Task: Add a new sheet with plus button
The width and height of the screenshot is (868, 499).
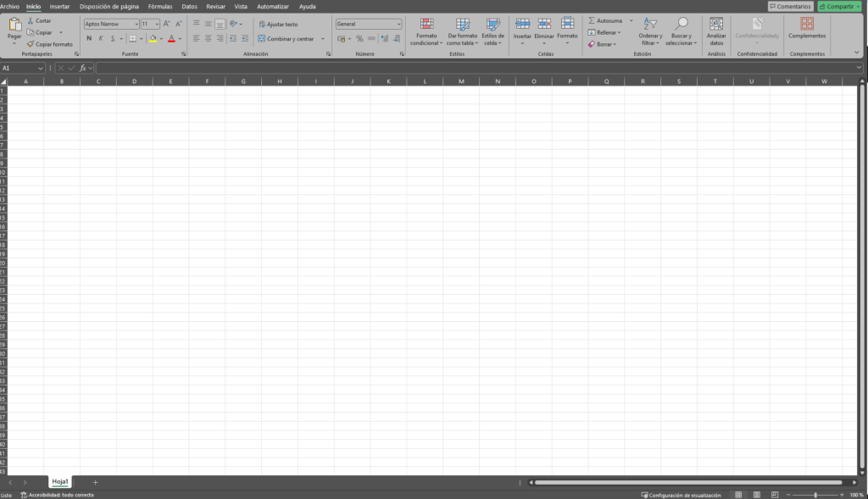Action: [95, 482]
